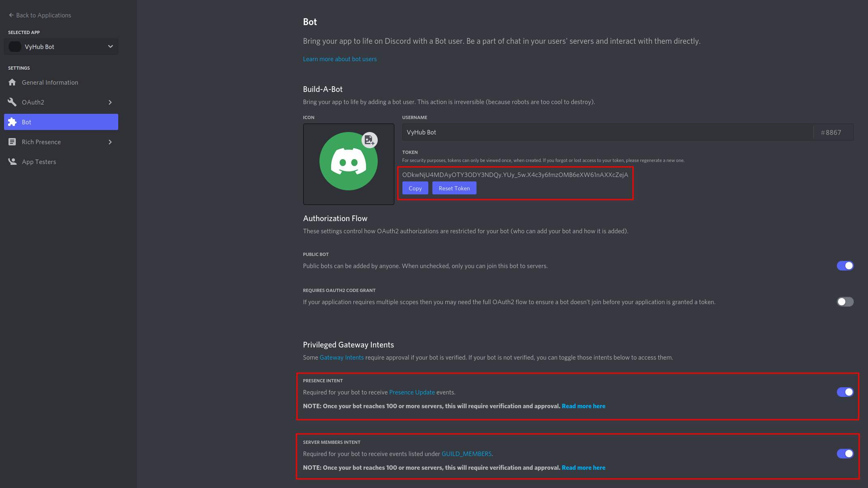868x488 pixels.
Task: Click the Back to Applications arrow icon
Action: tap(9, 14)
